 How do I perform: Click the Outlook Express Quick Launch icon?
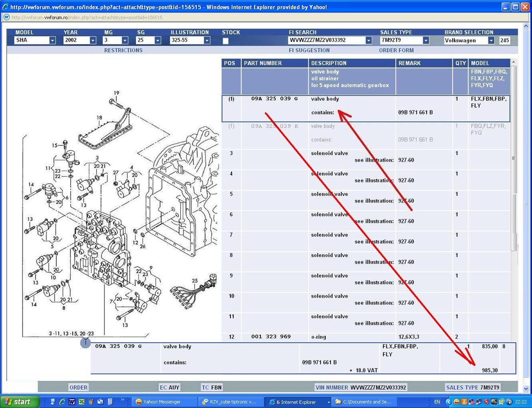point(101,402)
